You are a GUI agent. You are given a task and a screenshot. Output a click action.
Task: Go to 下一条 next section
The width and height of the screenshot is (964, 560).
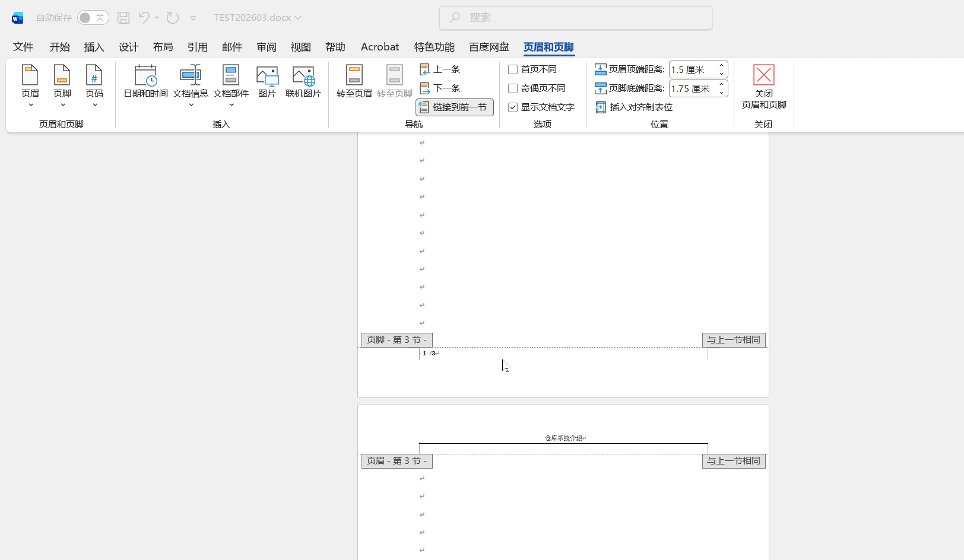point(440,88)
